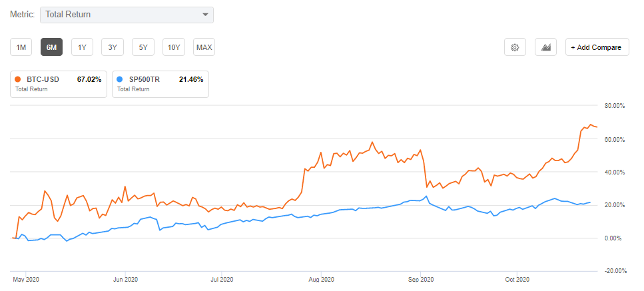Click the blue SP500TR legend dot
Screen dimensions: 644x291
[x=119, y=79]
